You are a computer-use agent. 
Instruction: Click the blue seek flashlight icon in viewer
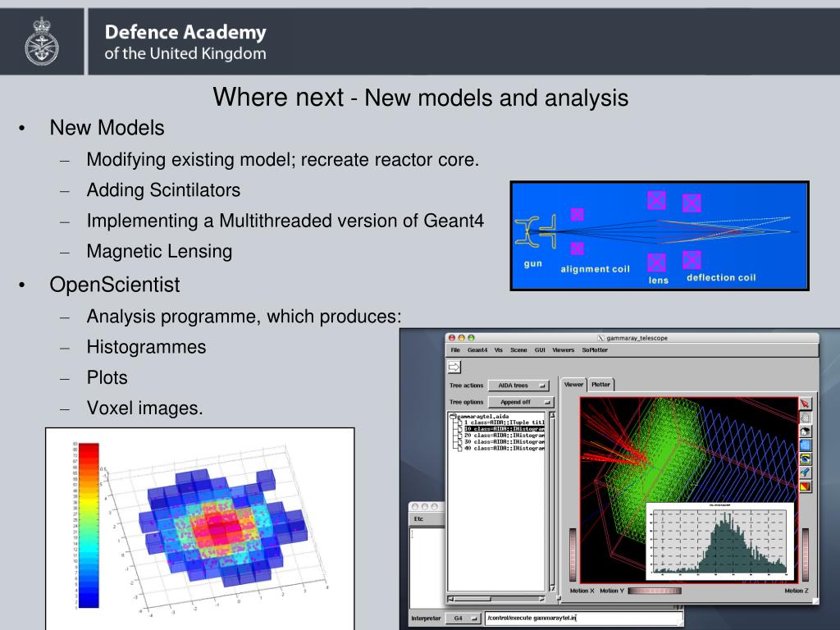tap(805, 473)
